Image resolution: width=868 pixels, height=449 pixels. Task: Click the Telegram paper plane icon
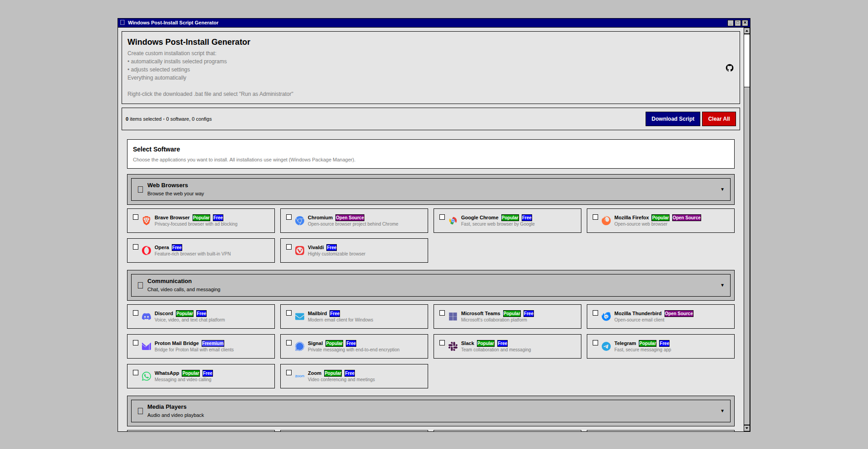(606, 346)
